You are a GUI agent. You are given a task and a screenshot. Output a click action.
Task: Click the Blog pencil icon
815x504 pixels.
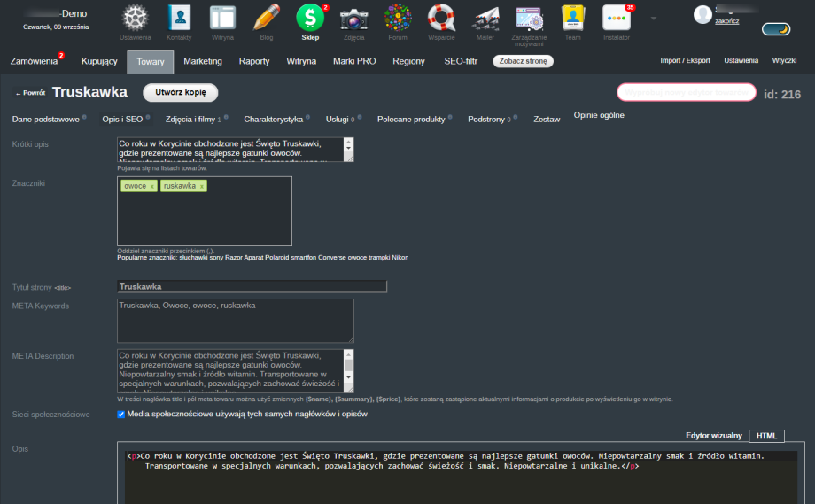pyautogui.click(x=267, y=18)
